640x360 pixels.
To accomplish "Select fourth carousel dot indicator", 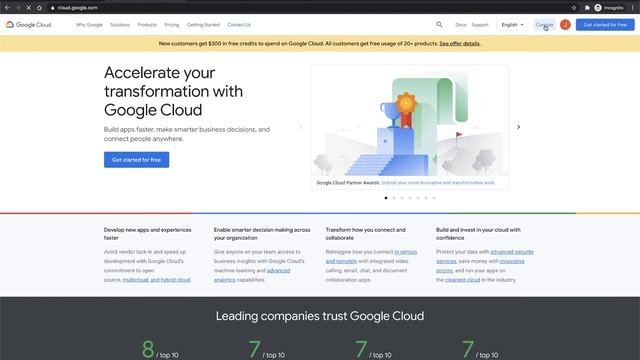I will click(x=410, y=198).
